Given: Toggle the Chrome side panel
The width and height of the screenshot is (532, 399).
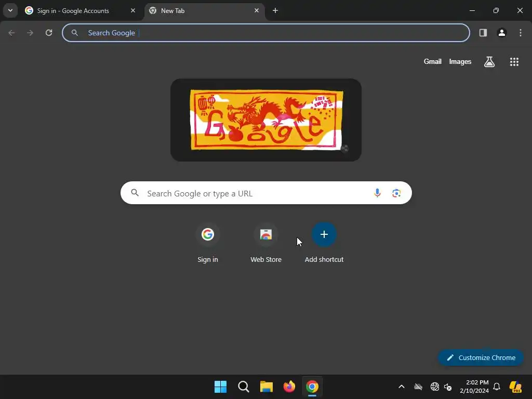Looking at the screenshot, I should click(483, 33).
